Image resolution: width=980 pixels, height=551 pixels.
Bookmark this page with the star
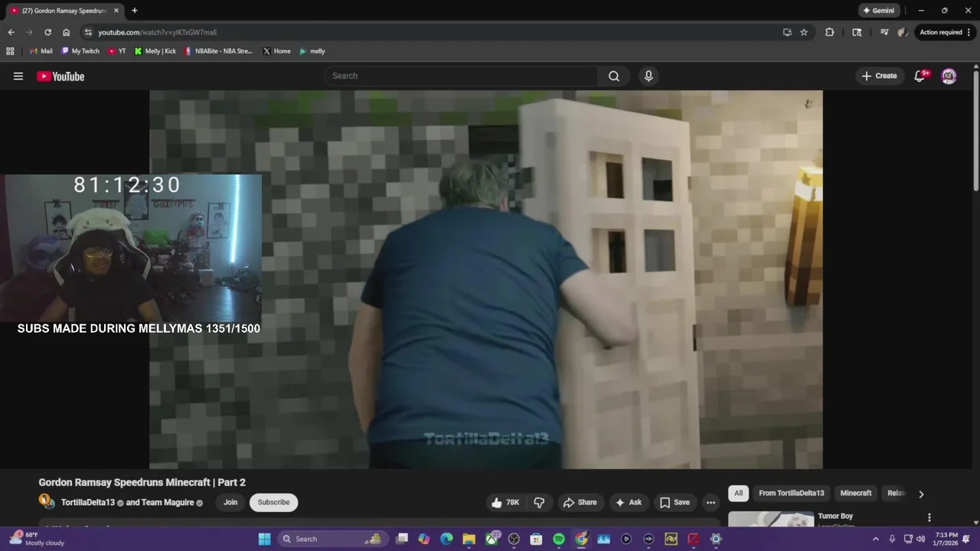pos(804,32)
